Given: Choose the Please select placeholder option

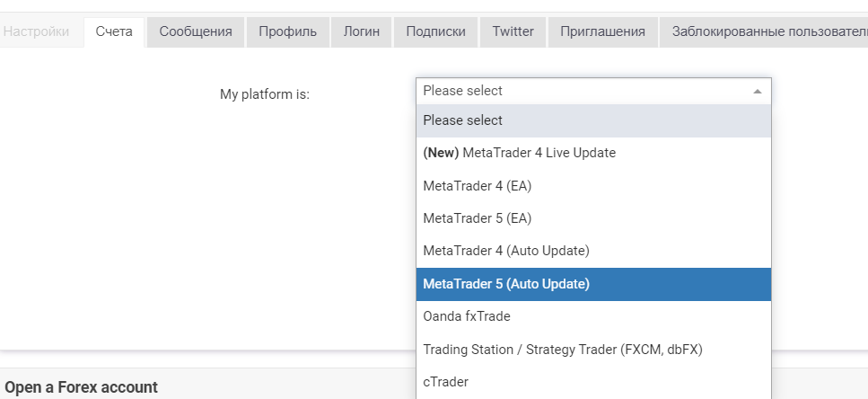Looking at the screenshot, I should [593, 120].
